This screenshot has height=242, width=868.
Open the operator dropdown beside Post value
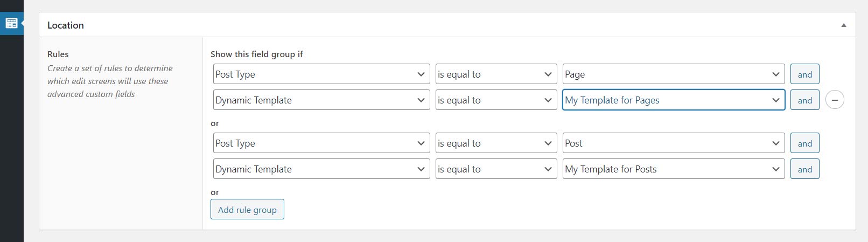click(x=496, y=143)
